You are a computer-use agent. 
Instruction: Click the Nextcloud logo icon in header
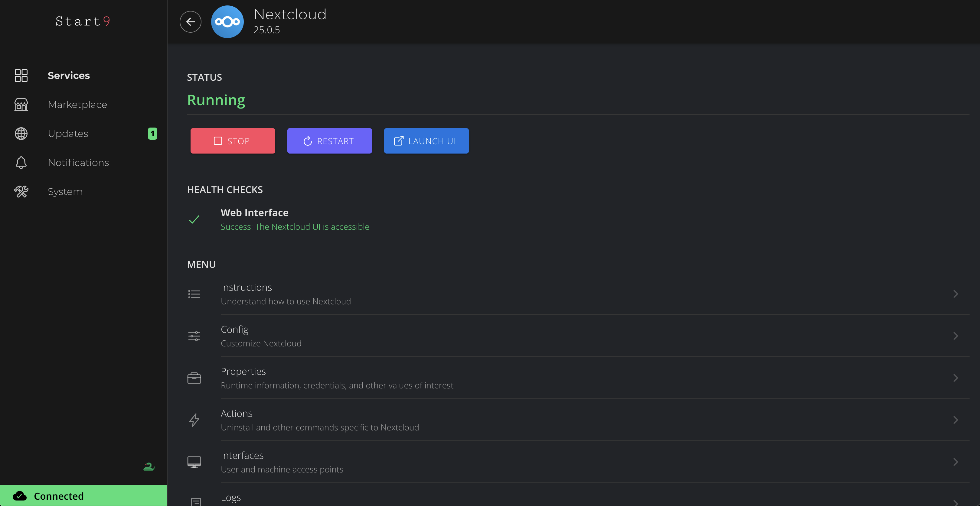click(x=227, y=22)
